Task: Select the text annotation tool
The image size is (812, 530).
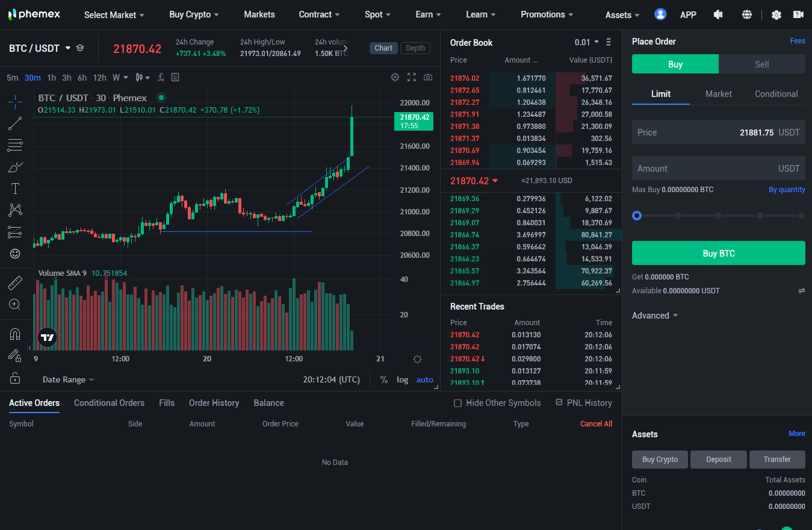Action: 15,189
